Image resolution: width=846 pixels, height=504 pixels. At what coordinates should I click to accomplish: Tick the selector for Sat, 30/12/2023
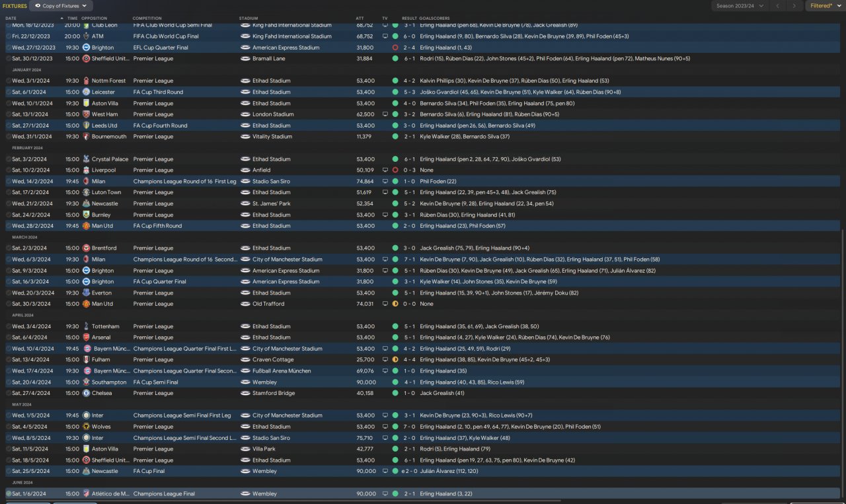pos(9,59)
